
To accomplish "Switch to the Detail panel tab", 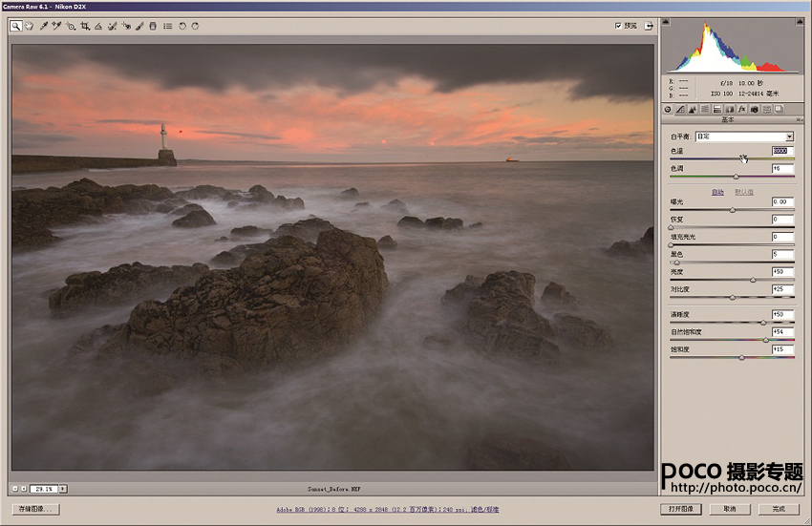I will 693,109.
